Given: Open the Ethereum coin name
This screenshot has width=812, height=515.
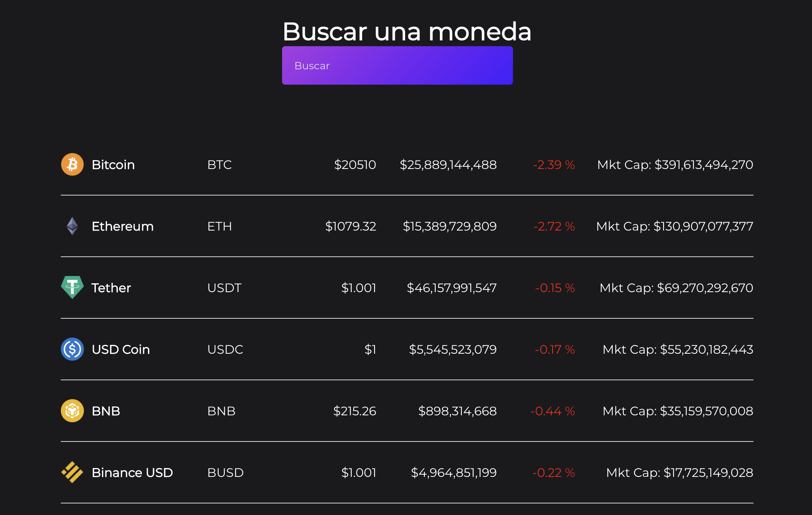Looking at the screenshot, I should click(122, 226).
